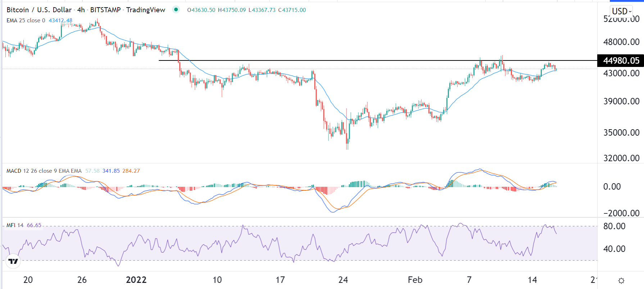The image size is (644, 289).
Task: Click the TradingView logo icon
Action: tap(13, 261)
